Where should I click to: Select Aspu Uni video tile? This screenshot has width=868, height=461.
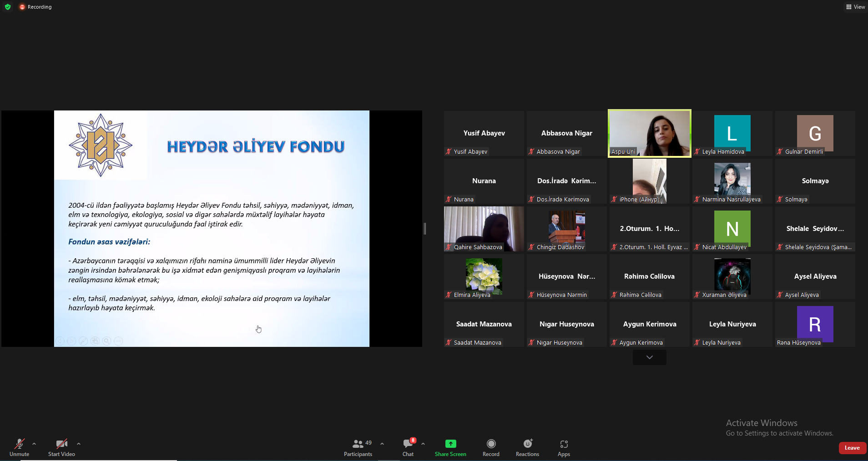point(649,133)
